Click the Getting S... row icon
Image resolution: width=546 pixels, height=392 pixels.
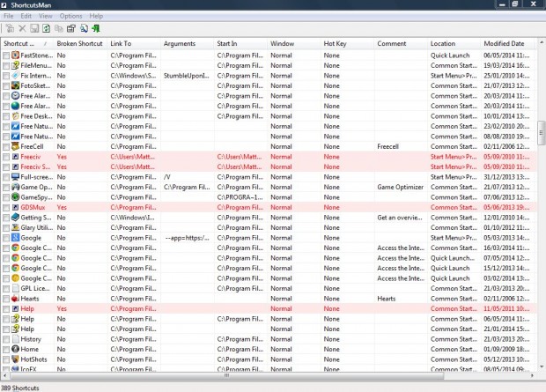15,217
